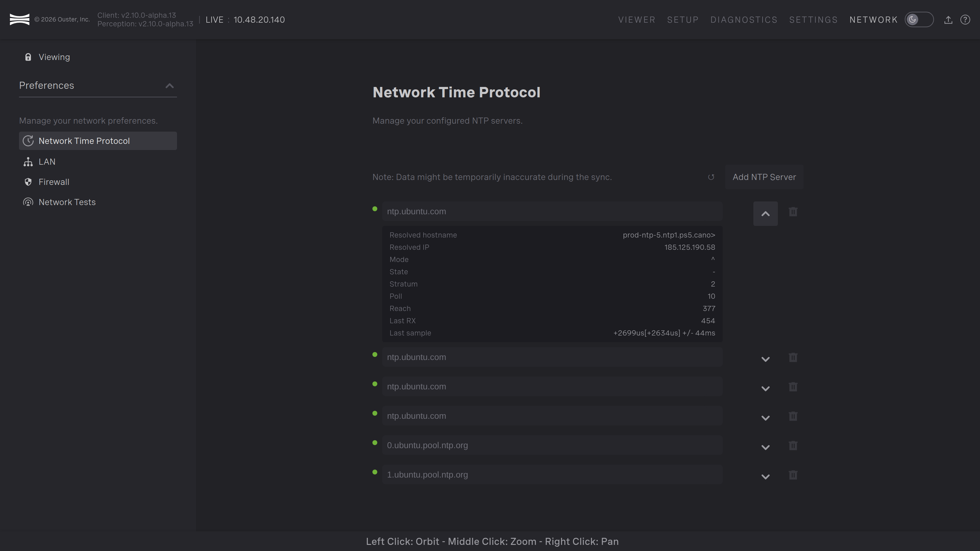Viewport: 980px width, 551px height.
Task: Click the 1.ubuntu.pool.ntp.org server field
Action: (x=552, y=474)
